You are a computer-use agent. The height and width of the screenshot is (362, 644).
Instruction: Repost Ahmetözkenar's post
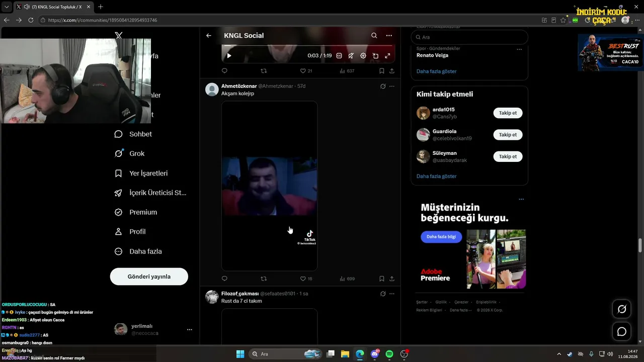pyautogui.click(x=264, y=279)
